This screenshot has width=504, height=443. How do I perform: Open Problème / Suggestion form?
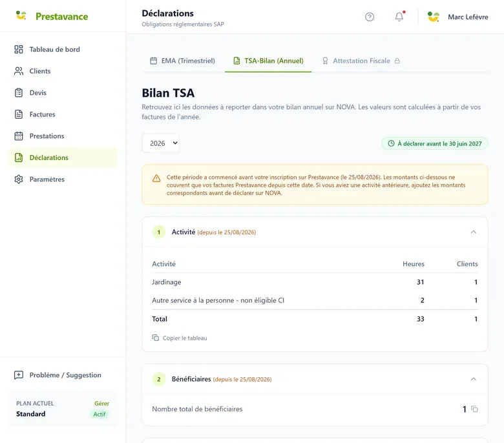click(63, 375)
